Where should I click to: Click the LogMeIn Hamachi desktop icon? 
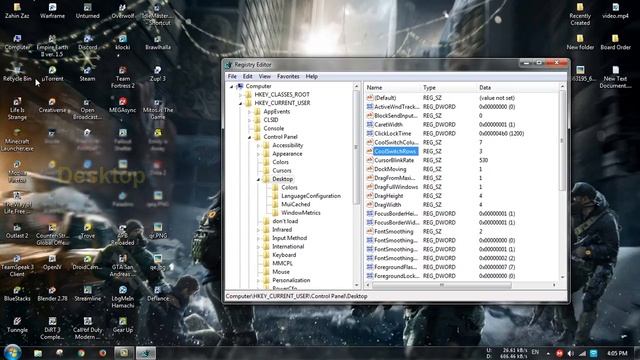[x=122, y=298]
